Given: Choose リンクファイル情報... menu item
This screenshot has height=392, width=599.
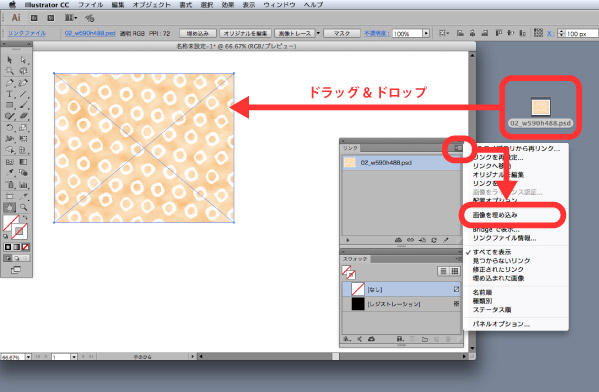Looking at the screenshot, I should point(504,238).
